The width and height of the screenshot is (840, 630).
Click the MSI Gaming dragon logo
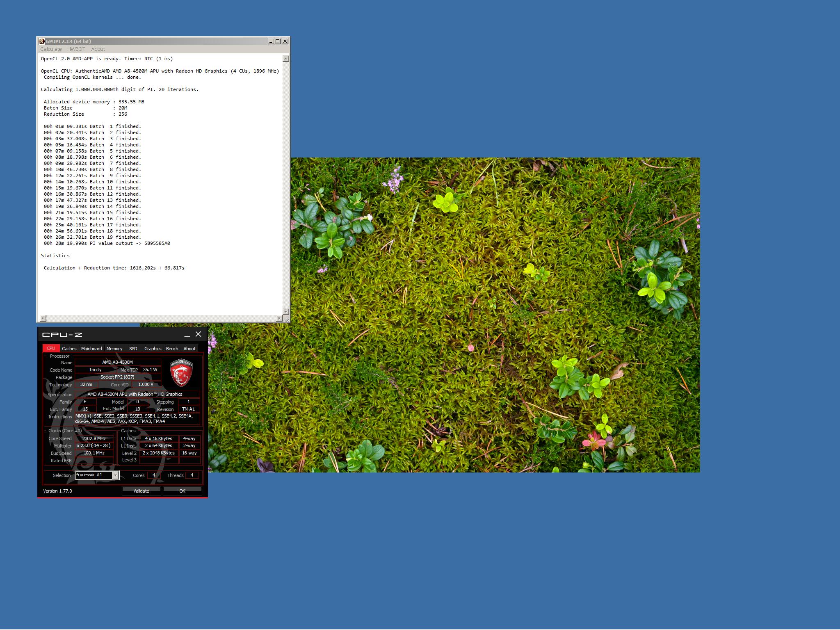pyautogui.click(x=181, y=372)
